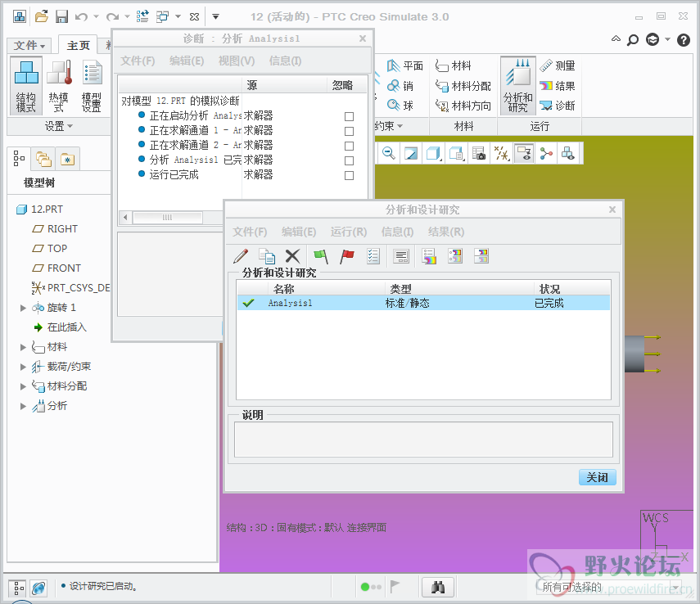Click the pencil edit study icon
Image resolution: width=700 pixels, height=604 pixels.
(x=241, y=256)
